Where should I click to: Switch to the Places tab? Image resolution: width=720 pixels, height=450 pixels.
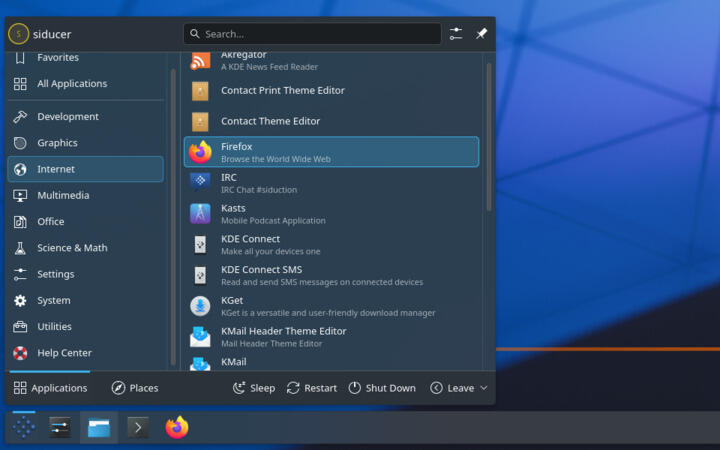[135, 388]
